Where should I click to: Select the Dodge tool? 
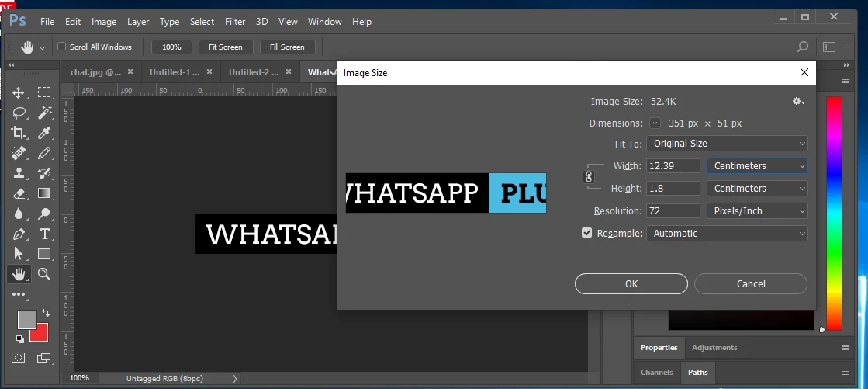[44, 214]
